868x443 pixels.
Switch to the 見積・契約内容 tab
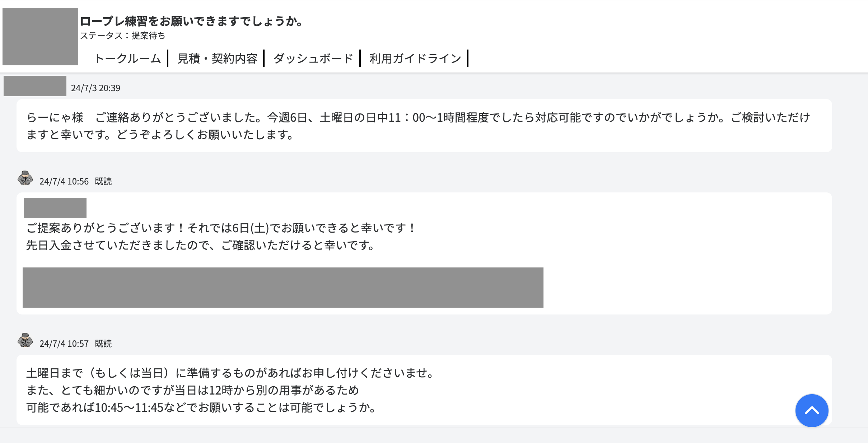(217, 59)
